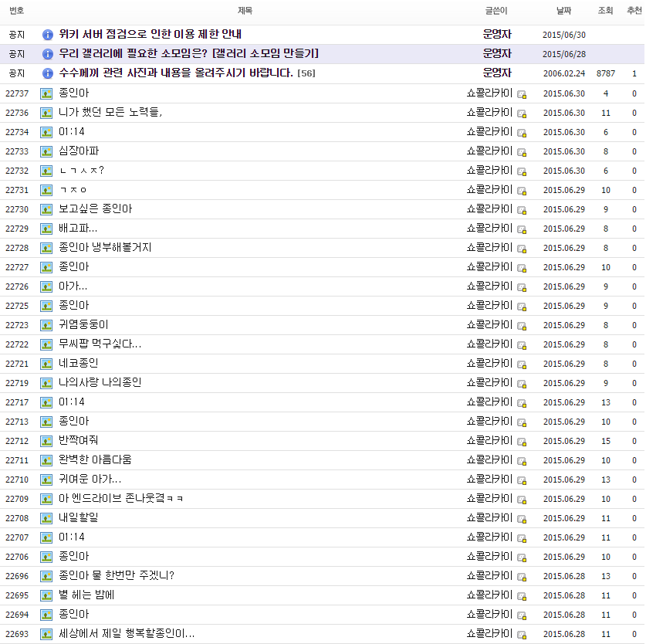Open the notice 우리 갤러리에 필요한 소모임은?
Image resolution: width=646 pixels, height=644 pixels.
pyautogui.click(x=188, y=53)
